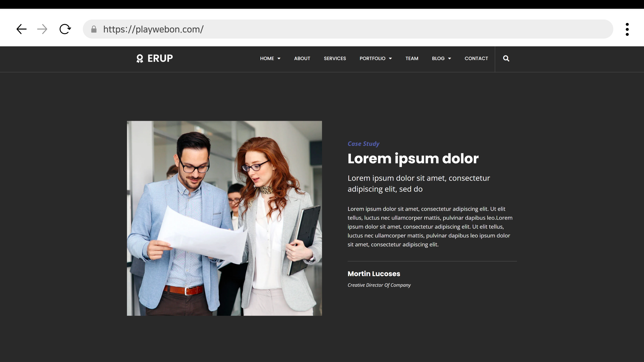
Task: Open the TEAM menu item
Action: coord(412,59)
